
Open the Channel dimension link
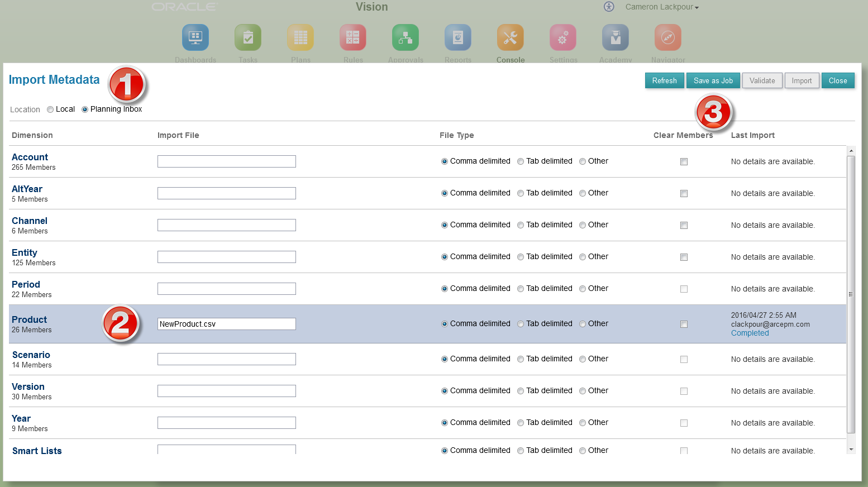pyautogui.click(x=30, y=221)
